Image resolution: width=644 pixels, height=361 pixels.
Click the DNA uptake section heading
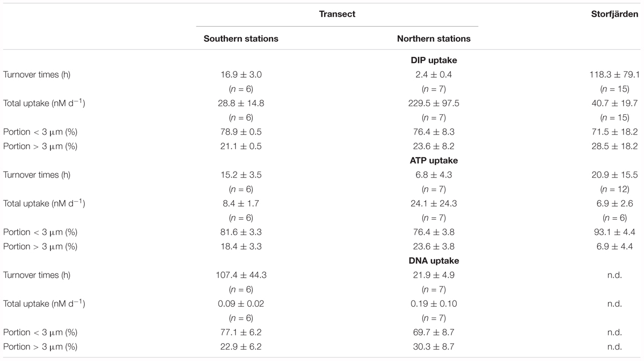tap(434, 261)
